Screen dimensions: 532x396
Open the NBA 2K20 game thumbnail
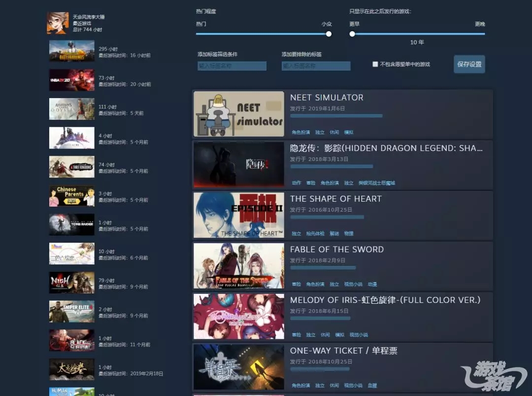[71, 80]
